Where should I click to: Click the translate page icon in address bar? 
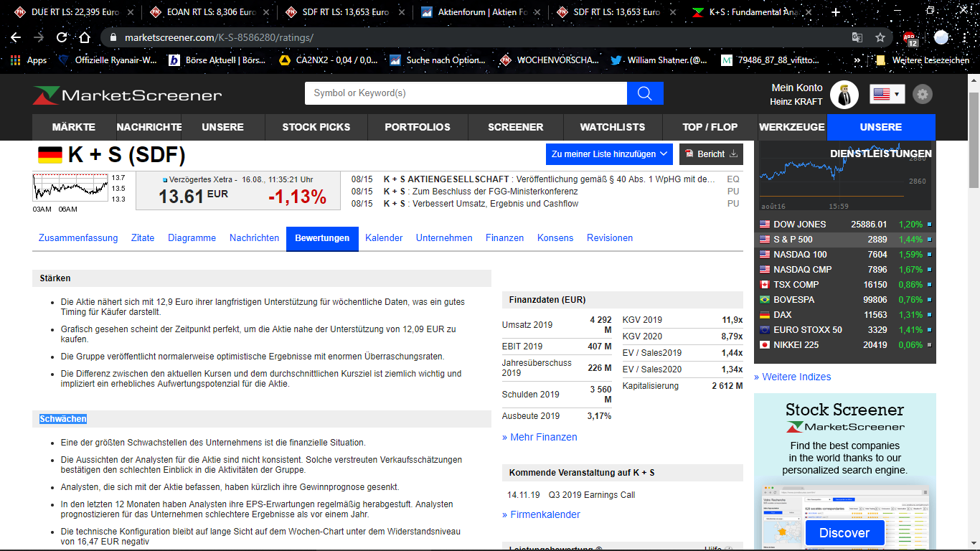(857, 37)
